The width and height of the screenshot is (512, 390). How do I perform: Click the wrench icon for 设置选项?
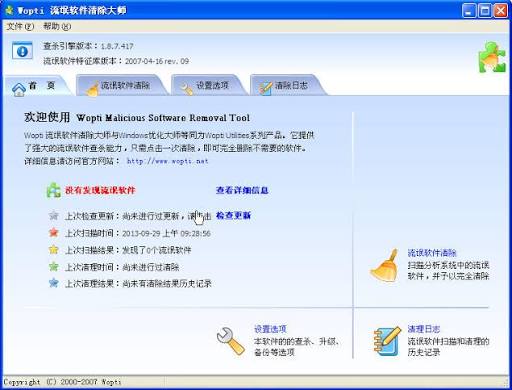tap(231, 341)
